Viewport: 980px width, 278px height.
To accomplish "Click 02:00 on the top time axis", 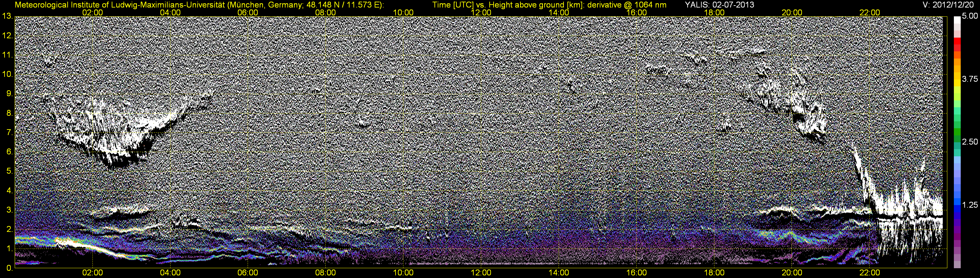I will coord(92,12).
